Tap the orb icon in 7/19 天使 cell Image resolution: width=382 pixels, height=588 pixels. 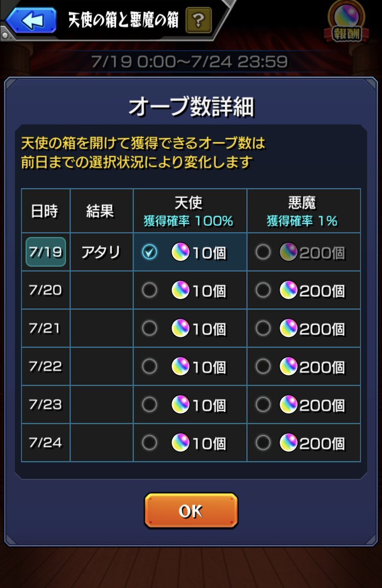(x=180, y=252)
